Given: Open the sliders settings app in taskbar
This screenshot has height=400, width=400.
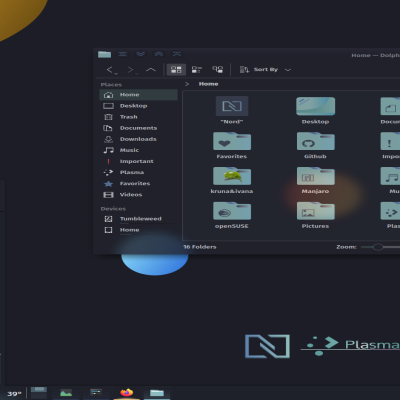Looking at the screenshot, I should click(x=96, y=393).
